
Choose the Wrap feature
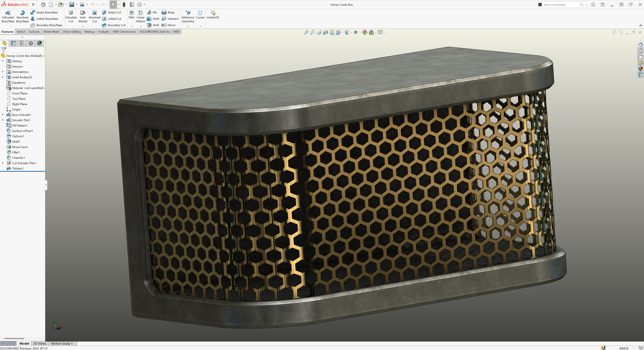(x=168, y=12)
